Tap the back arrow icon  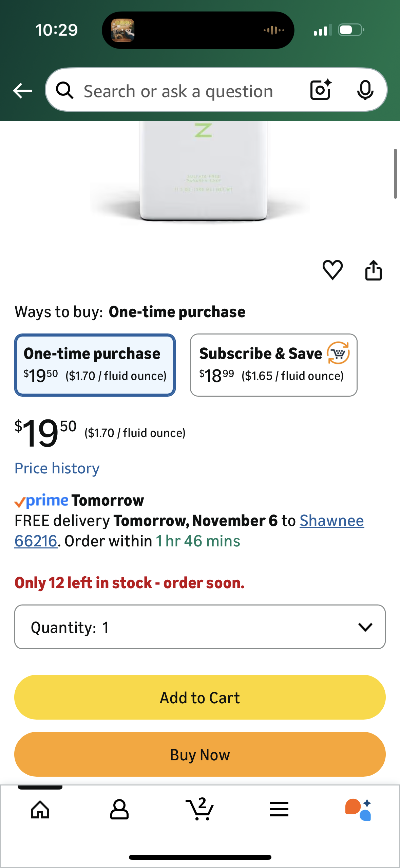tap(22, 91)
